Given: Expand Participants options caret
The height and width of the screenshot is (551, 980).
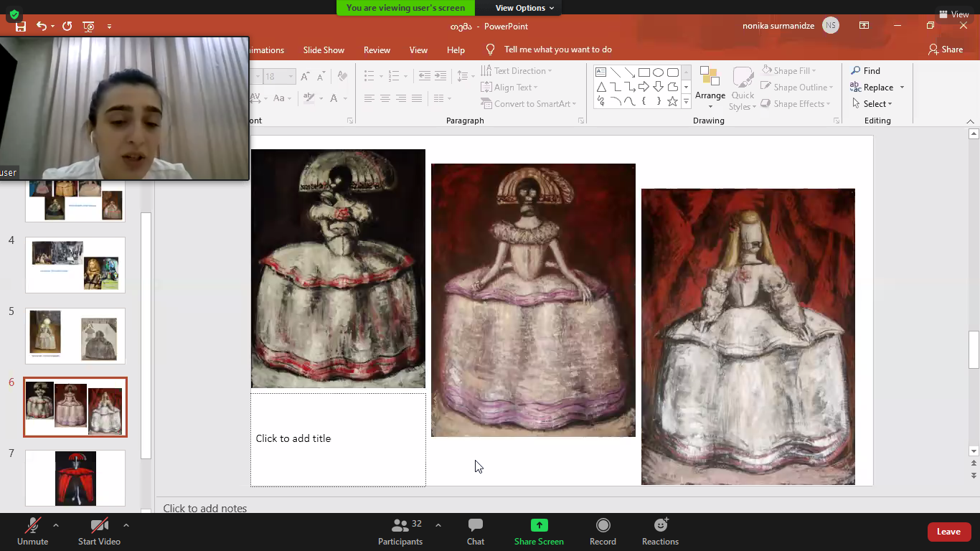Looking at the screenshot, I should (438, 525).
